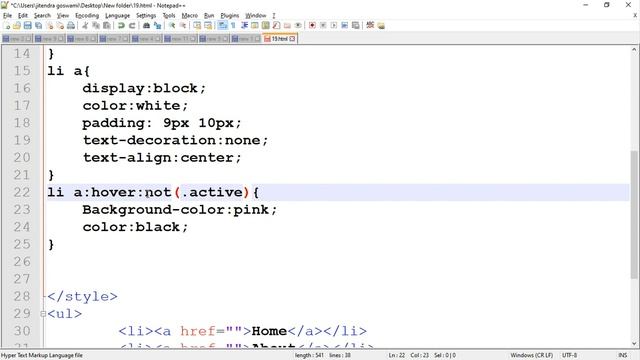Close the 19.html tab with its X
This screenshot has width=640, height=360.
point(292,39)
